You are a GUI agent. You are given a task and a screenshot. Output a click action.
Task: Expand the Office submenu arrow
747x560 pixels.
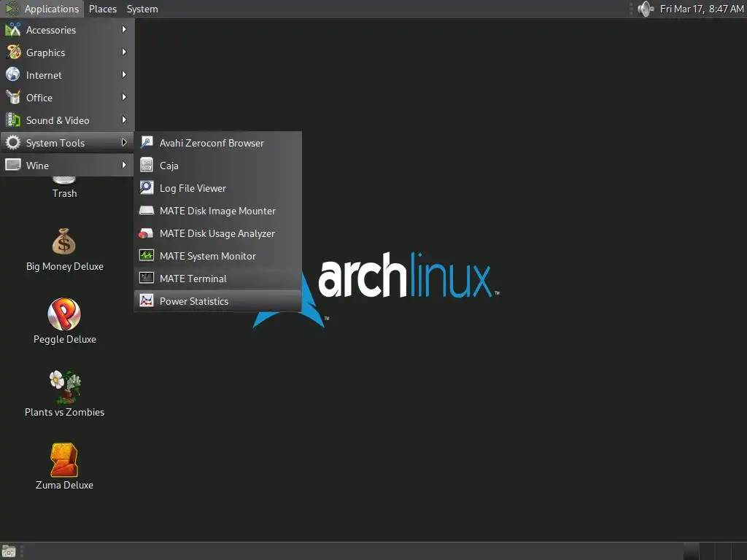[124, 97]
